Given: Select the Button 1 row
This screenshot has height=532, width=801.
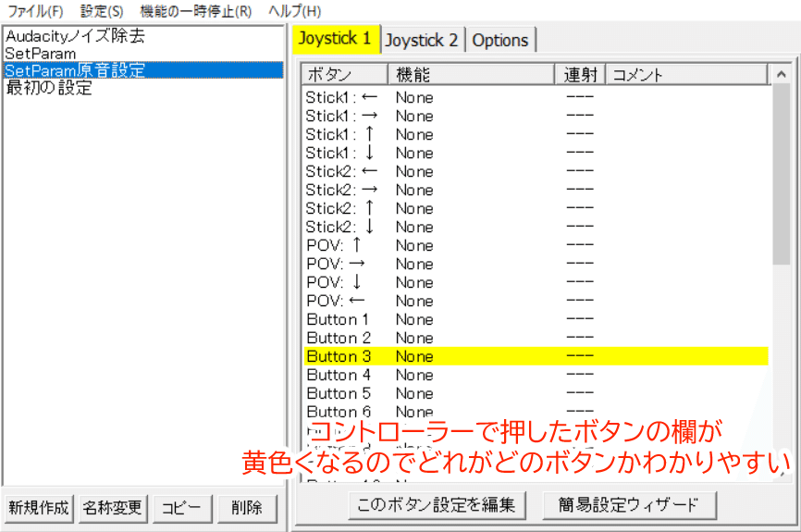Looking at the screenshot, I should (536, 319).
